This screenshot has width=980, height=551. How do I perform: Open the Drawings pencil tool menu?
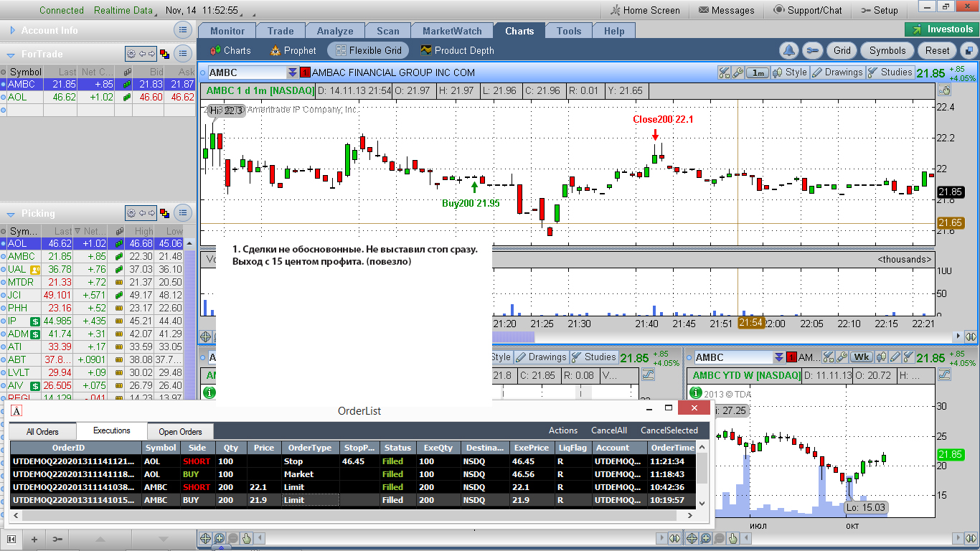click(837, 72)
